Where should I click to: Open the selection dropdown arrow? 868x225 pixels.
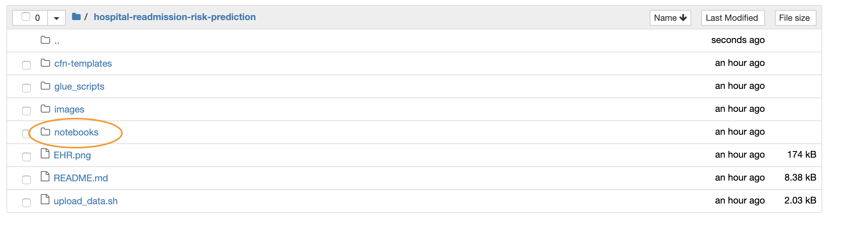(57, 18)
